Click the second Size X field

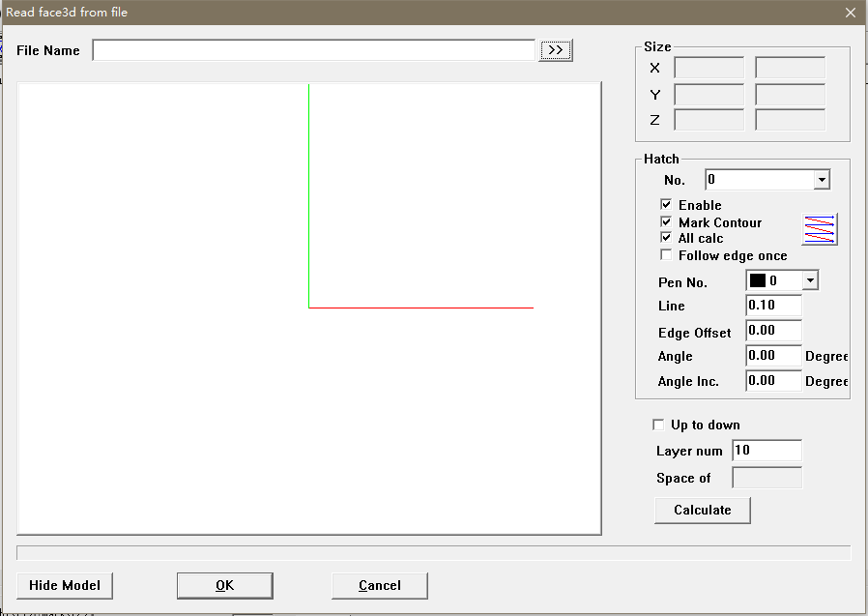(790, 68)
